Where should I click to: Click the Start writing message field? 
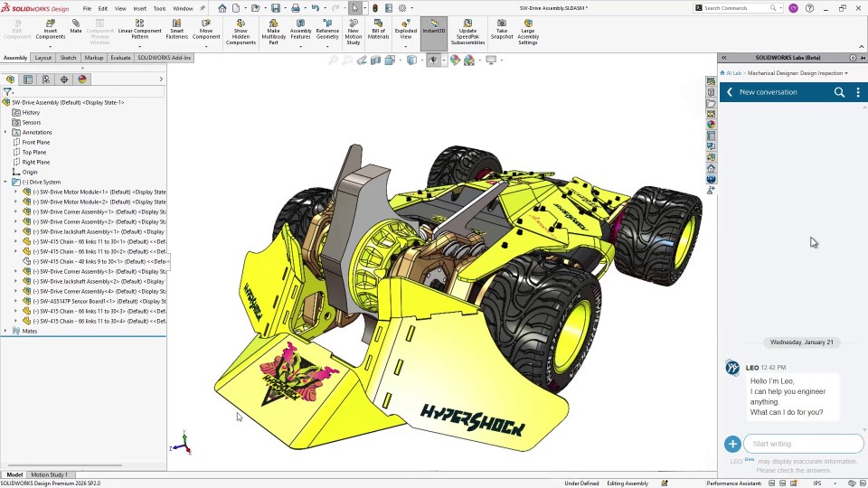click(800, 444)
